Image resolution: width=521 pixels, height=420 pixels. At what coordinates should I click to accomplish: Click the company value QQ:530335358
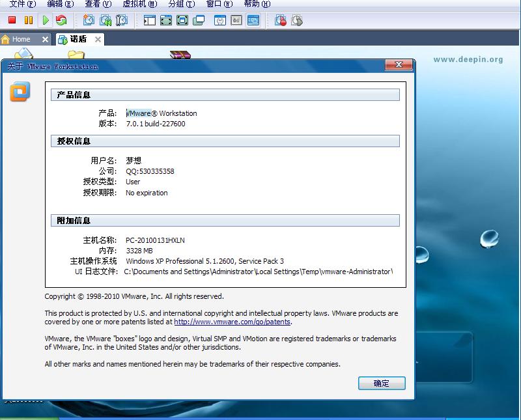(x=150, y=171)
